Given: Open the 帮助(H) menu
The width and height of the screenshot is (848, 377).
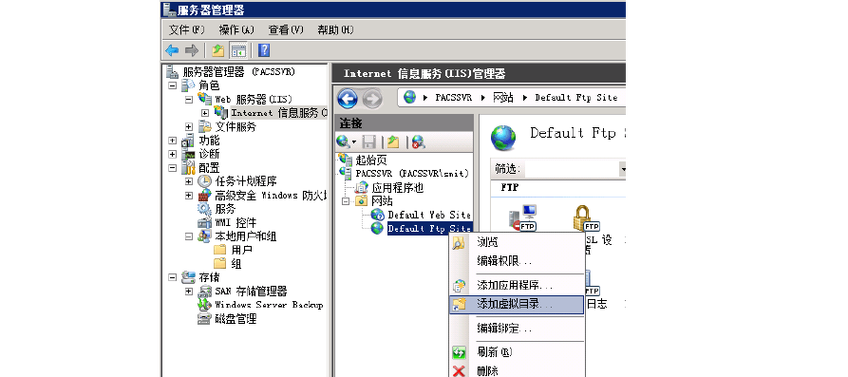Looking at the screenshot, I should pos(335,30).
